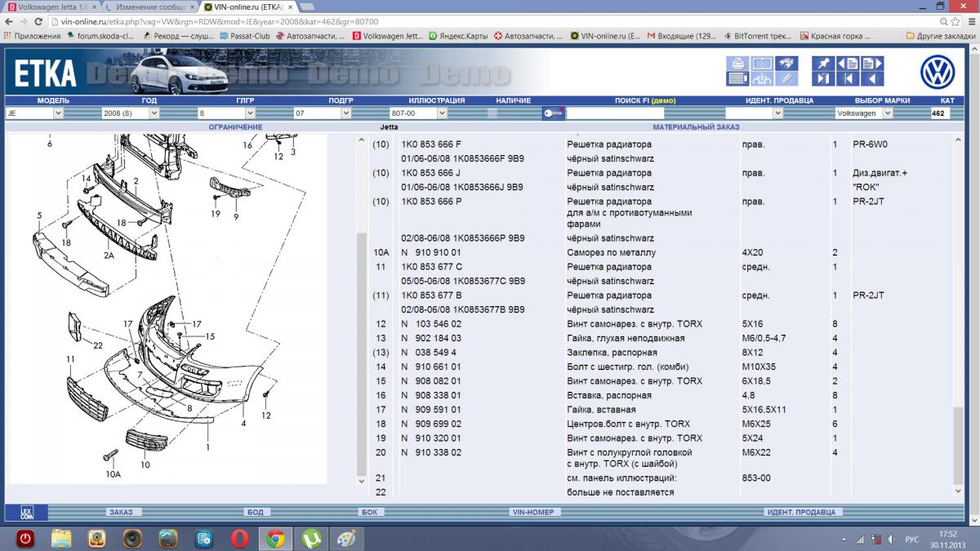980x551 pixels.
Task: Click Гайка, глухая неподвижная entry
Action: point(626,338)
